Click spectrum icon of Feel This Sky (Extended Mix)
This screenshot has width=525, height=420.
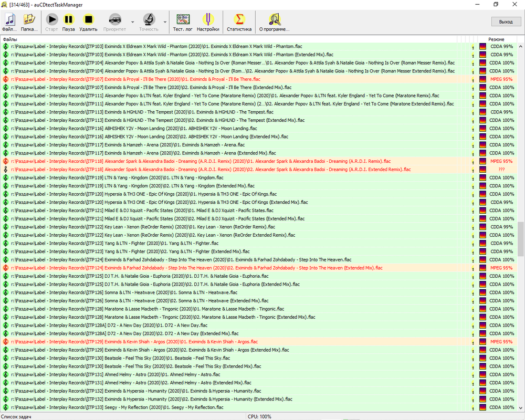(x=482, y=366)
